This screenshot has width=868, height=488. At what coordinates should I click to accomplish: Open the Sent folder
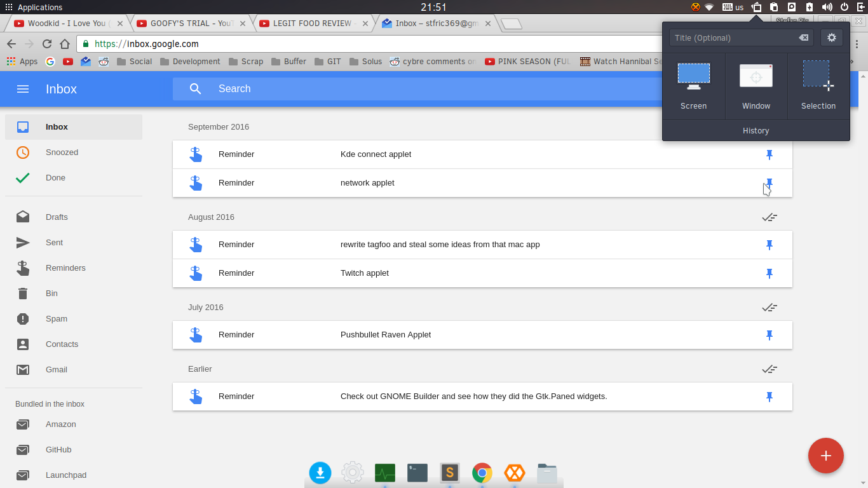click(74, 243)
